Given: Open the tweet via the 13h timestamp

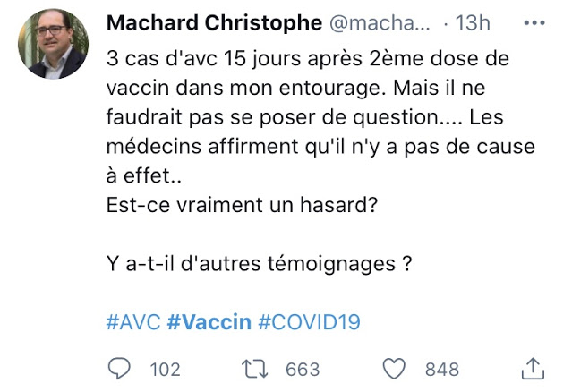Looking at the screenshot, I should pos(469,23).
